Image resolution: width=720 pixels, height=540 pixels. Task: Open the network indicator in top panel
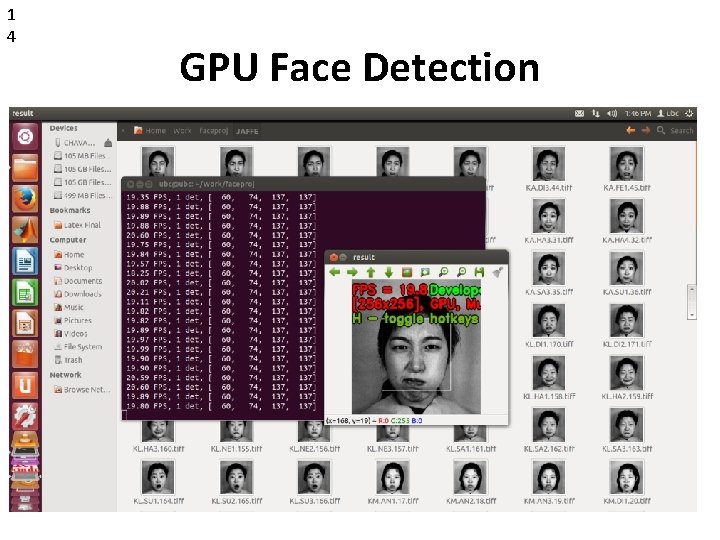coord(596,113)
